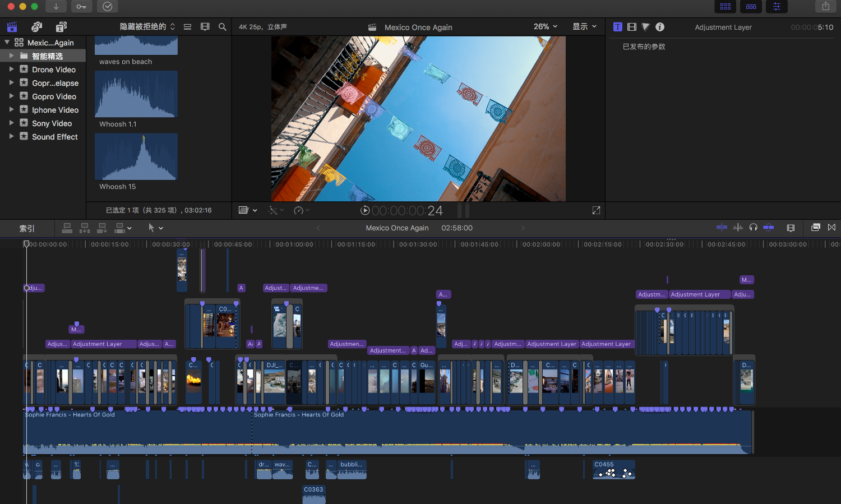This screenshot has width=841, height=504.
Task: Open the Effects browser
Action: (816, 228)
